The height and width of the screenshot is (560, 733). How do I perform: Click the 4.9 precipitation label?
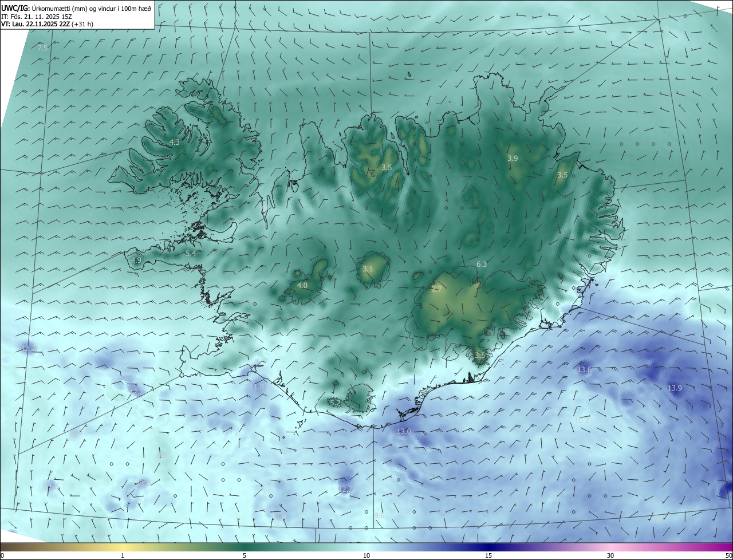[136, 260]
